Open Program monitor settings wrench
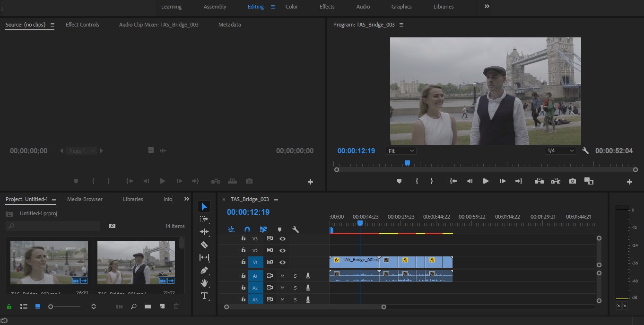The height and width of the screenshot is (325, 644). [x=585, y=151]
